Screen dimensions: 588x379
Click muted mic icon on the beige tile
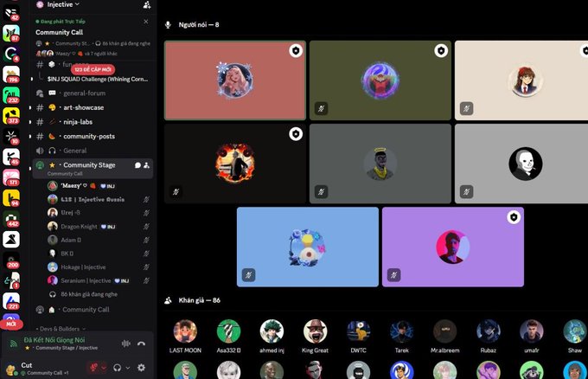466,109
